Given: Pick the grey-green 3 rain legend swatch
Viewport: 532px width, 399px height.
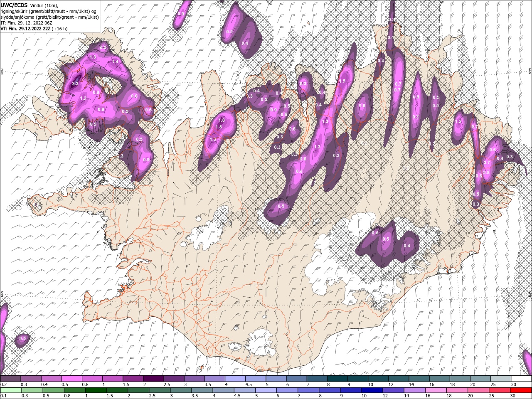Looking at the screenshot, I should pos(180,390).
